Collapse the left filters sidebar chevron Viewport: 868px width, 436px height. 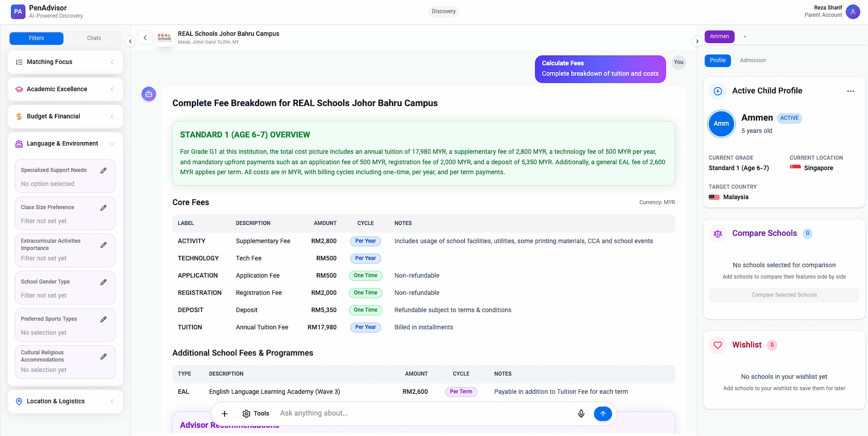[x=130, y=41]
